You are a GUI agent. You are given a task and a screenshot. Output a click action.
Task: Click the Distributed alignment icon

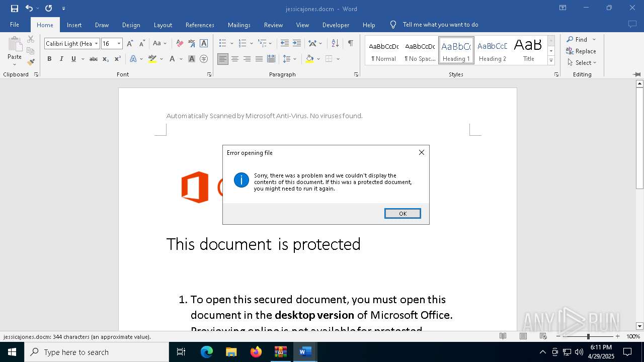click(x=271, y=59)
